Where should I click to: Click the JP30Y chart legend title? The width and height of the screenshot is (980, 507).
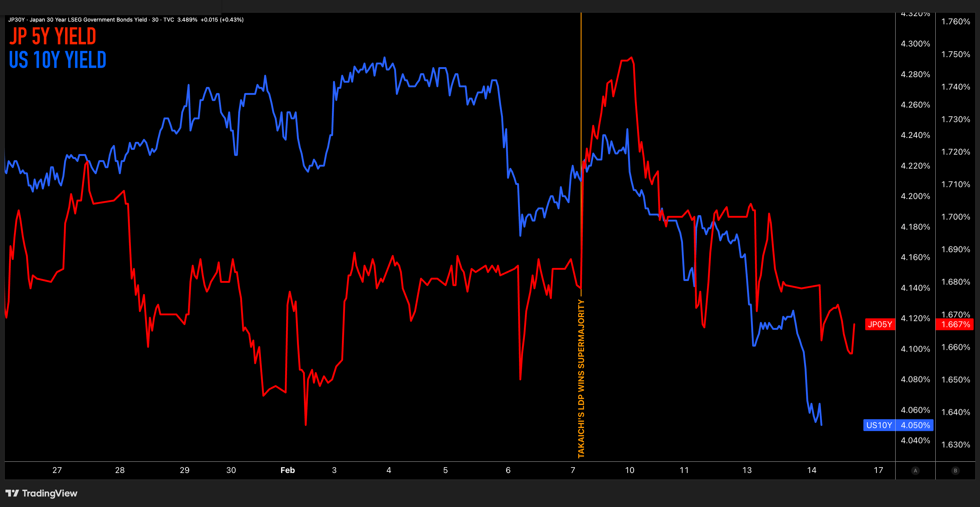tap(126, 20)
